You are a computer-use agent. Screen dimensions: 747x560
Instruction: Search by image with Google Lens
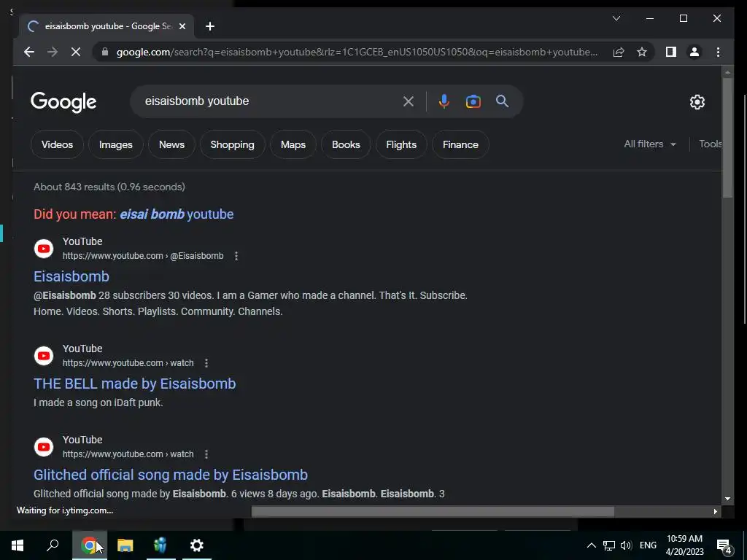click(x=473, y=101)
